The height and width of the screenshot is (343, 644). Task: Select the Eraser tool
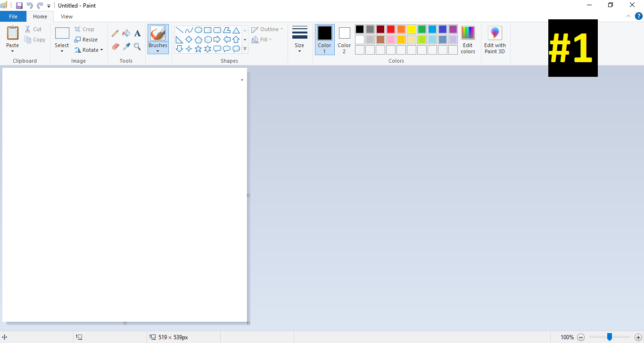pos(115,46)
